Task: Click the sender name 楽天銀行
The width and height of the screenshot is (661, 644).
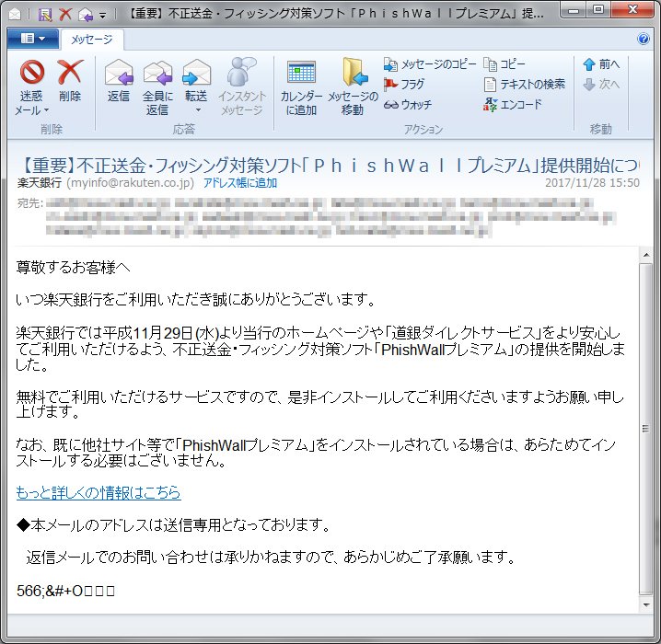Action: pos(40,183)
